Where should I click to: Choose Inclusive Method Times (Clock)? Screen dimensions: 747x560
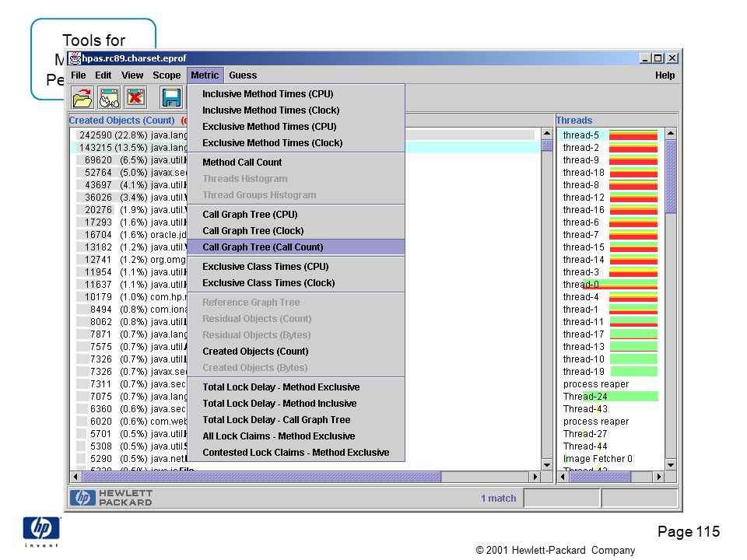coord(296,110)
